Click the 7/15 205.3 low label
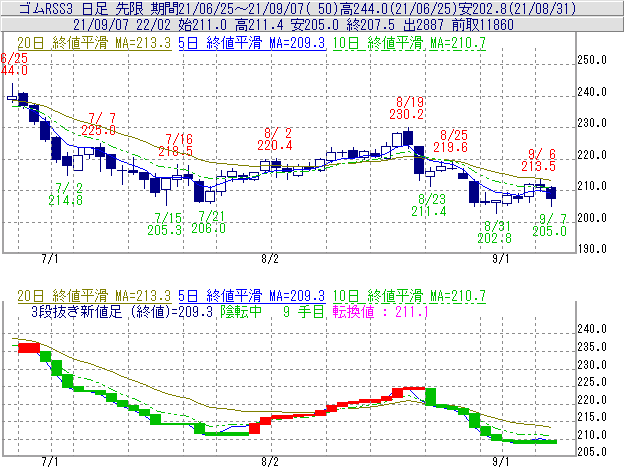 [x=165, y=224]
